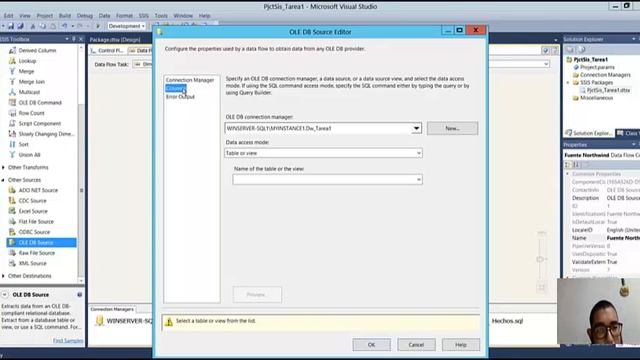Open the Window menu

(x=183, y=16)
